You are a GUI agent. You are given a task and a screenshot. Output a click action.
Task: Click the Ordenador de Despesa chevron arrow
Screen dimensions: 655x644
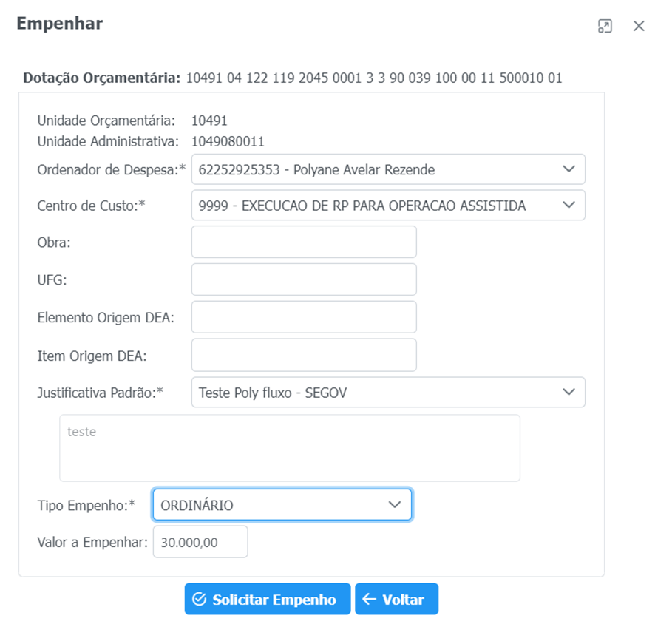pyautogui.click(x=569, y=169)
